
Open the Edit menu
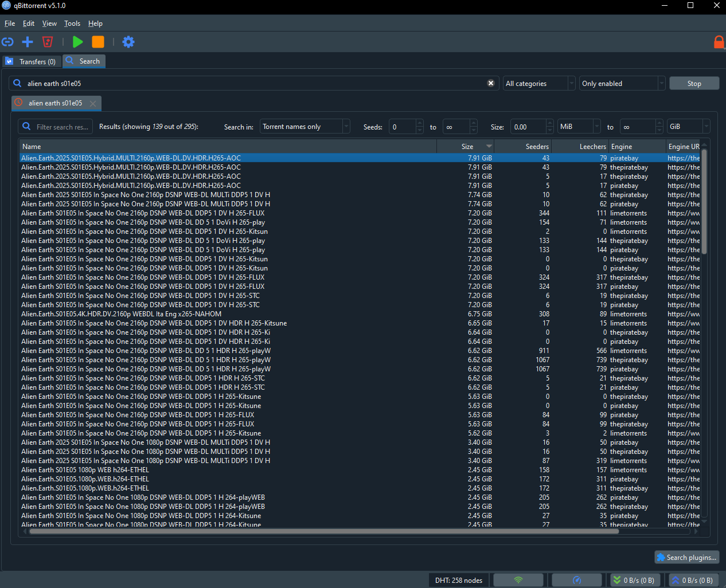click(29, 23)
